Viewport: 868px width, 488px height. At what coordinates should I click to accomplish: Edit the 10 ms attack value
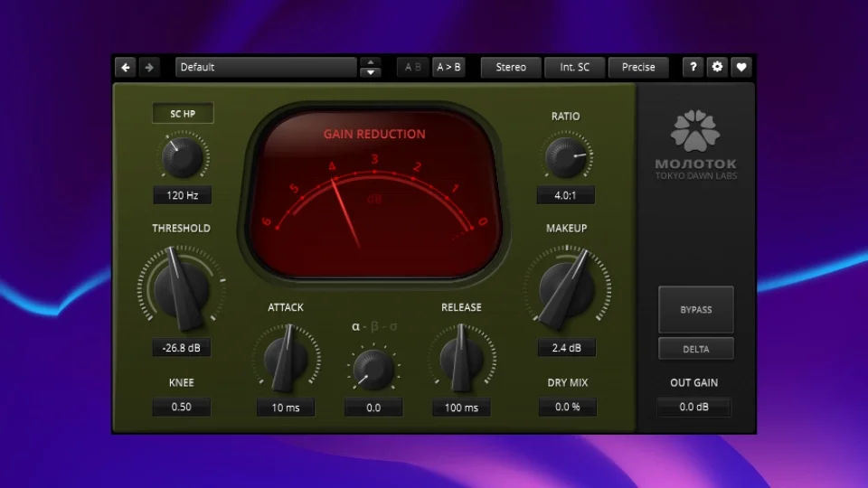click(x=286, y=408)
